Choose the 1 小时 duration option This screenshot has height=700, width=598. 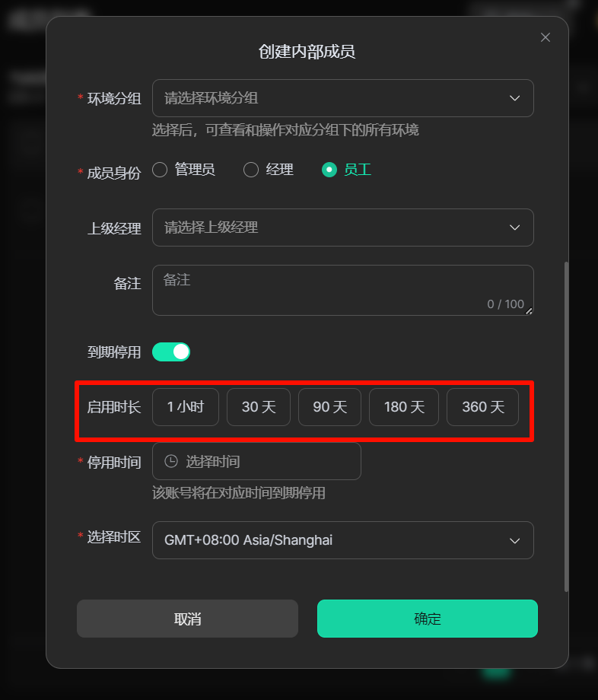pyautogui.click(x=186, y=407)
